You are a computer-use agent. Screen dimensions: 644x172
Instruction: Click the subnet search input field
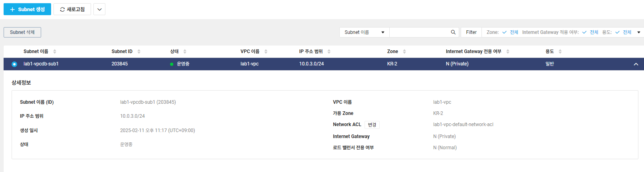pos(419,32)
